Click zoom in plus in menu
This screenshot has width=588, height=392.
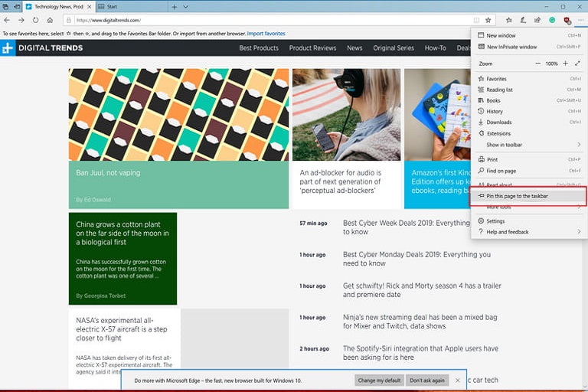[565, 64]
